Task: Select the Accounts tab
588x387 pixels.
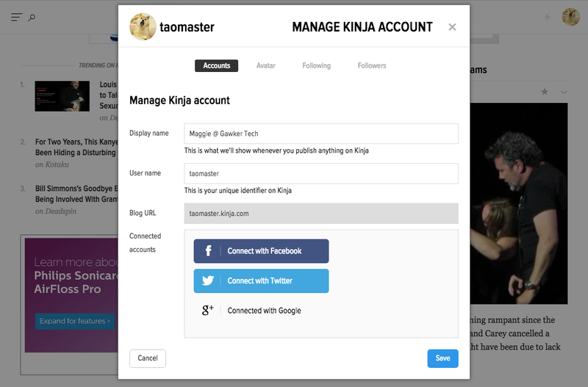Action: point(216,65)
